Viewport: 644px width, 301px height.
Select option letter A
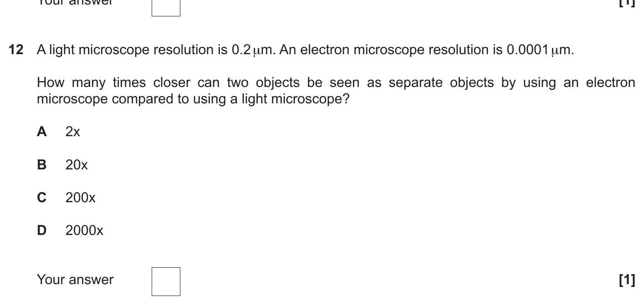42,132
